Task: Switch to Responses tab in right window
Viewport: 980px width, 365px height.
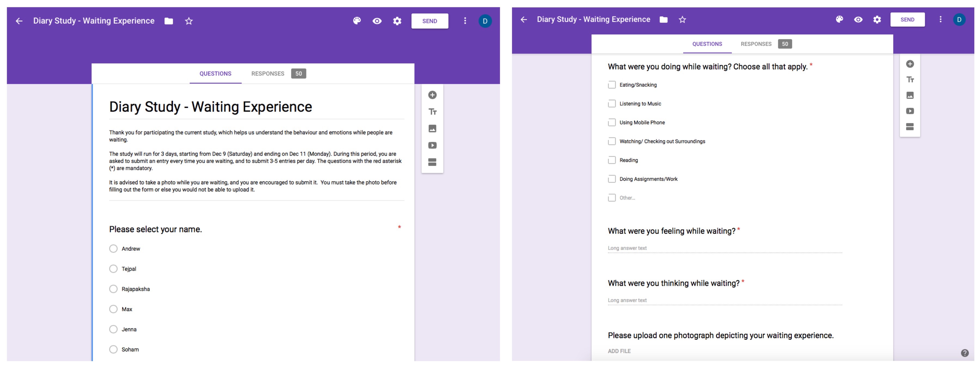Action: point(766,44)
